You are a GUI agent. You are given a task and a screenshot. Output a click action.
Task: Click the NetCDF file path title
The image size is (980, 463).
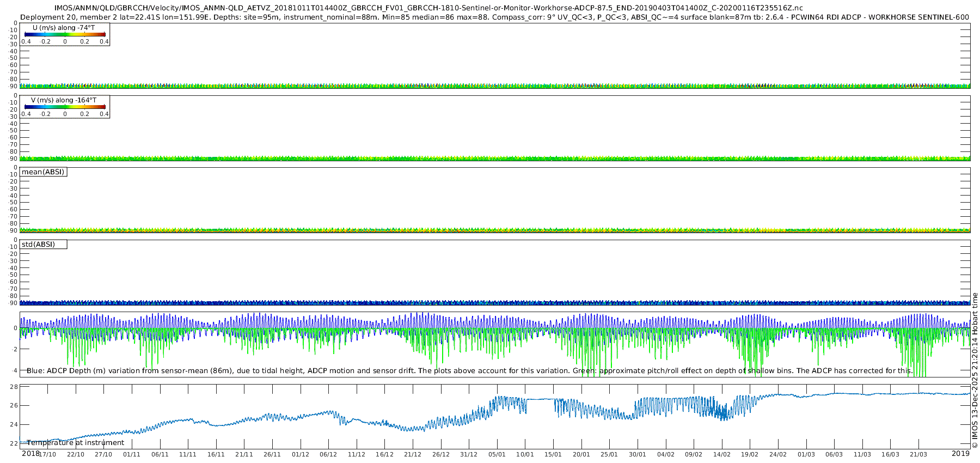coord(428,8)
